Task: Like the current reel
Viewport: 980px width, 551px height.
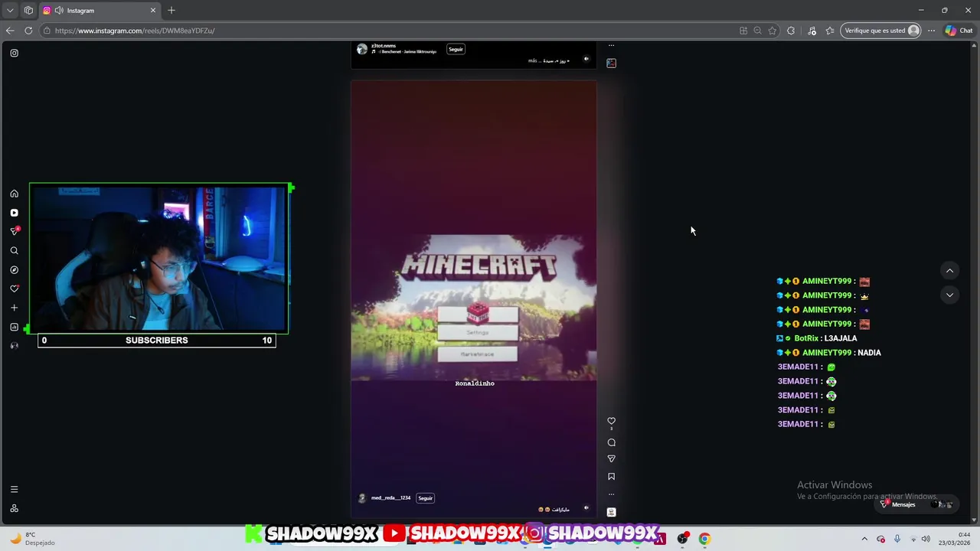Action: [x=611, y=421]
